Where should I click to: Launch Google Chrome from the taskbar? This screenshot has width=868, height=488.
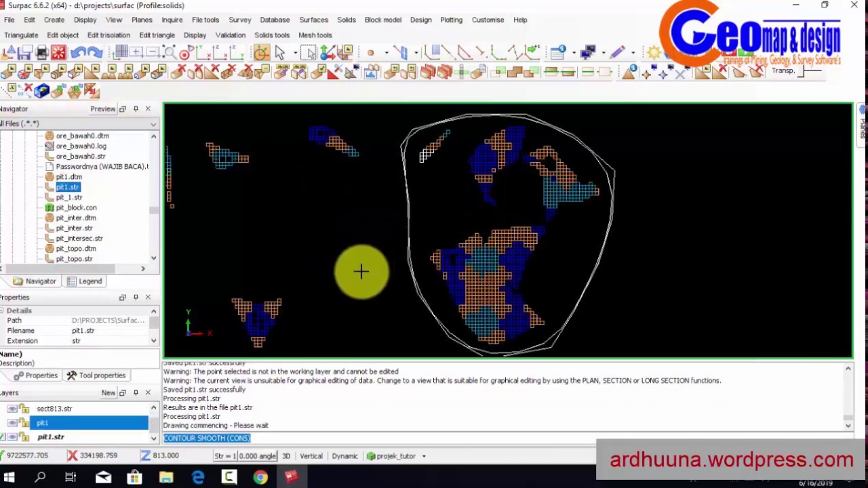coord(260,478)
